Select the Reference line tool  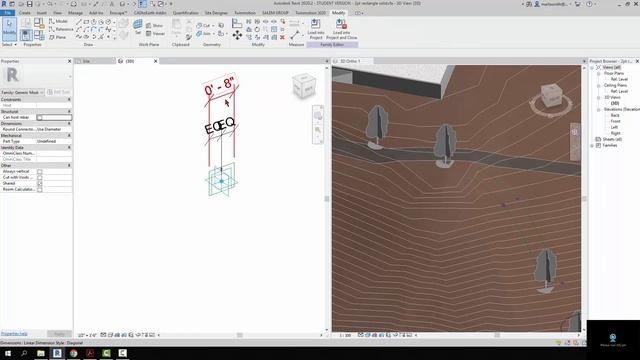click(60, 29)
